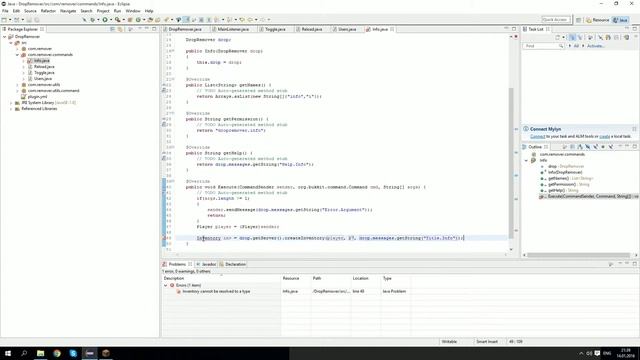The image size is (640, 360).
Task: Expand the com.remover.utils.command package
Action: [x=18, y=91]
